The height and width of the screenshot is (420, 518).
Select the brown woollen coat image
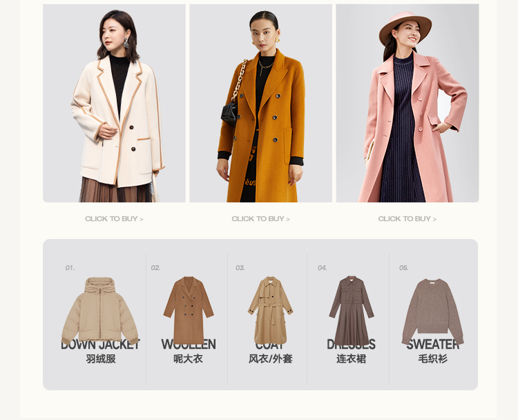189,310
